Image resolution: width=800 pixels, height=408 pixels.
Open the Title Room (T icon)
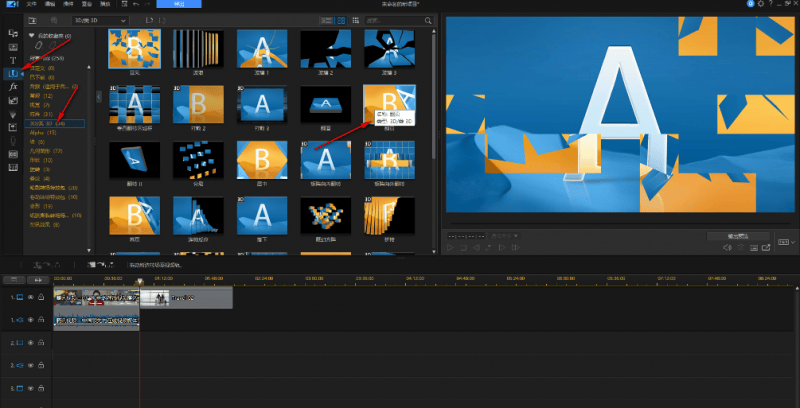13,60
